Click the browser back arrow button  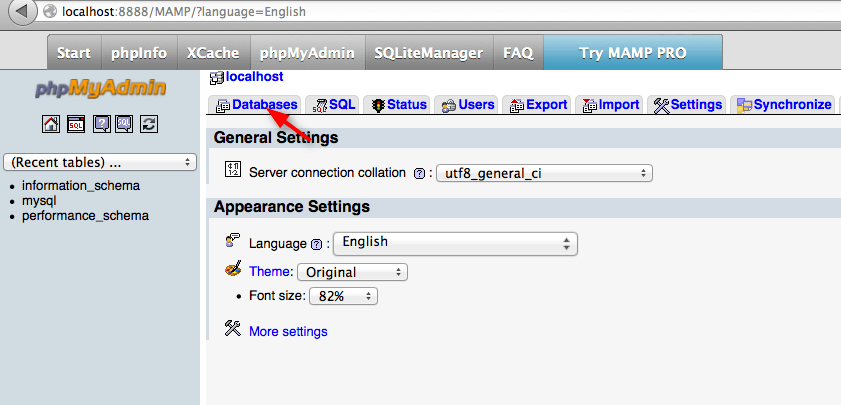tap(21, 11)
